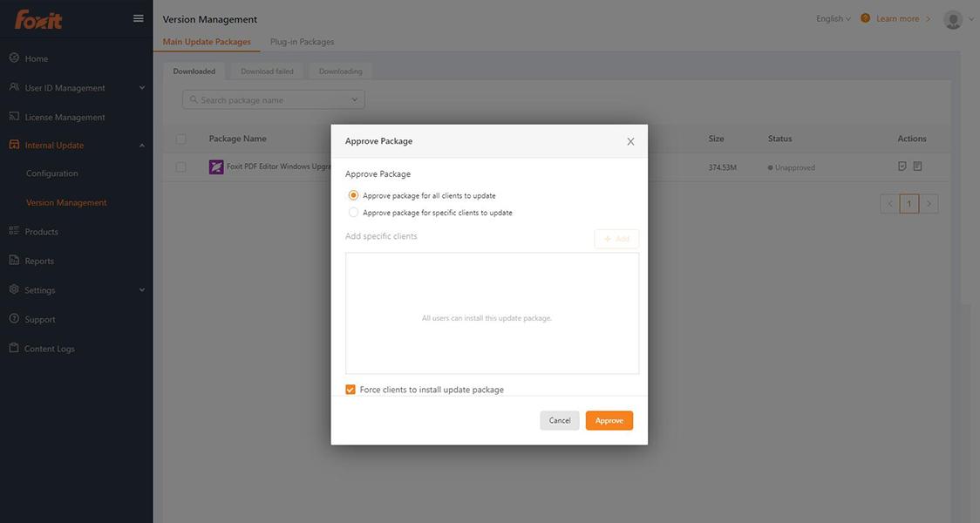Open the Downloaded tab
This screenshot has height=523, width=980.
pos(194,71)
